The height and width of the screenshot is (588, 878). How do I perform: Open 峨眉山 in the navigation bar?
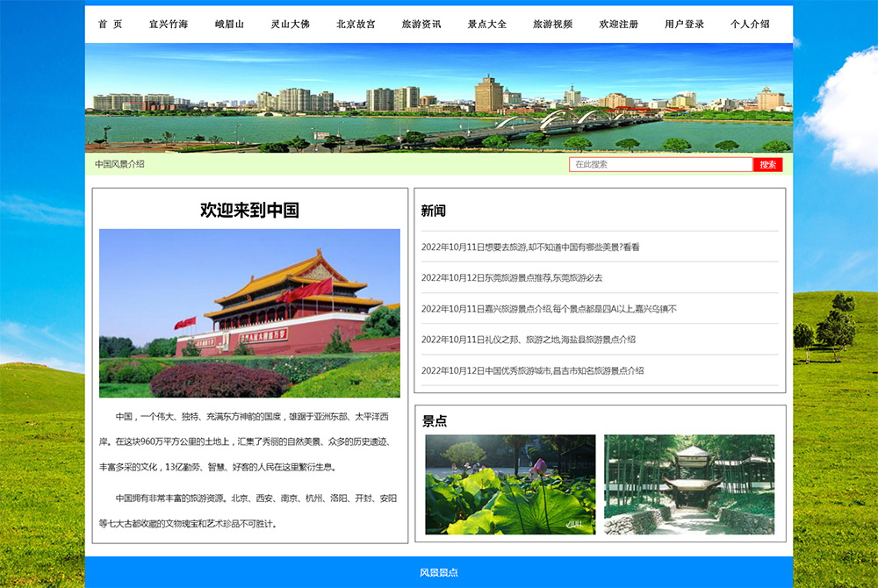[229, 24]
